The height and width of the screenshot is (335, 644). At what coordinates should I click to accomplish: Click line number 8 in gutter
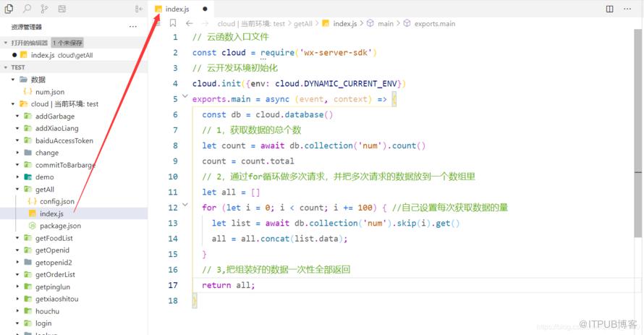[175, 145]
